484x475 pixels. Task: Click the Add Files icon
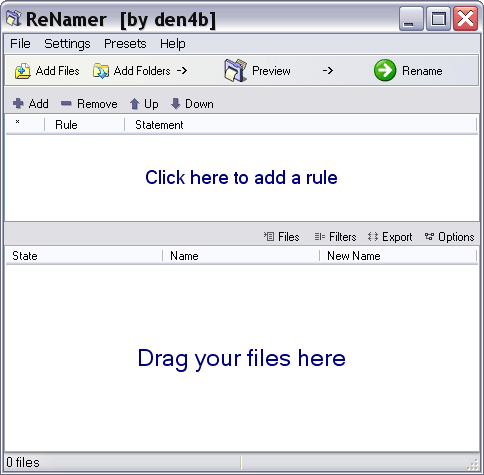(23, 71)
